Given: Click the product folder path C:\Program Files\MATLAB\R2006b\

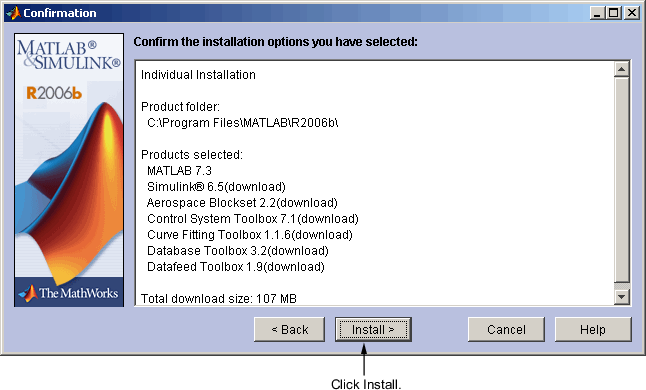Looking at the screenshot, I should click(x=243, y=123).
